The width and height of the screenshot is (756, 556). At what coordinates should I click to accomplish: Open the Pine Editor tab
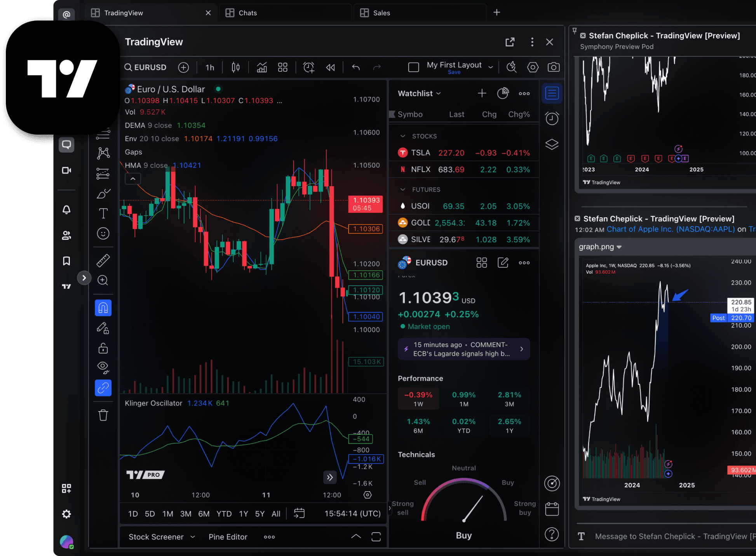coord(228,537)
